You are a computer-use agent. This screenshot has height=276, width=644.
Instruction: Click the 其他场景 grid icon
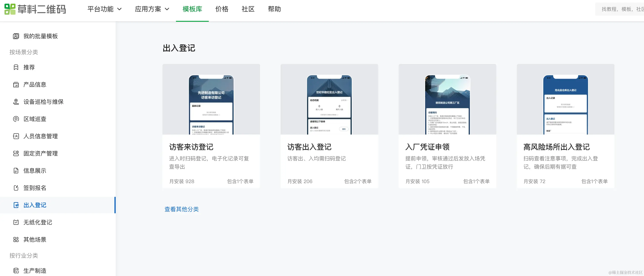click(x=16, y=240)
